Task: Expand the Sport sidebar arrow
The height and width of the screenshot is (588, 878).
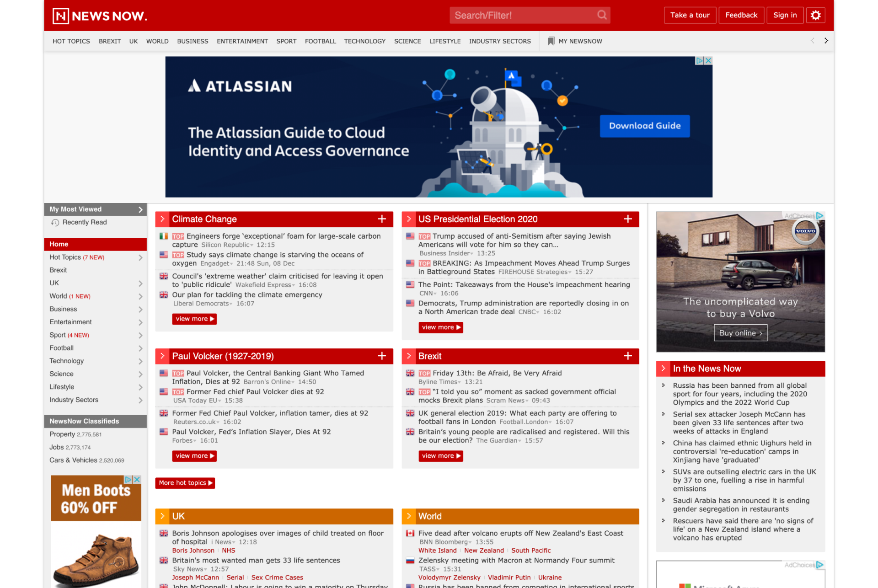Action: pyautogui.click(x=140, y=335)
